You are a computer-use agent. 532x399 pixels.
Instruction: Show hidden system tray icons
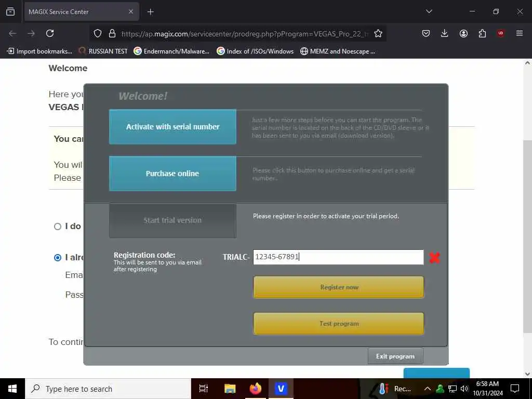tap(428, 389)
